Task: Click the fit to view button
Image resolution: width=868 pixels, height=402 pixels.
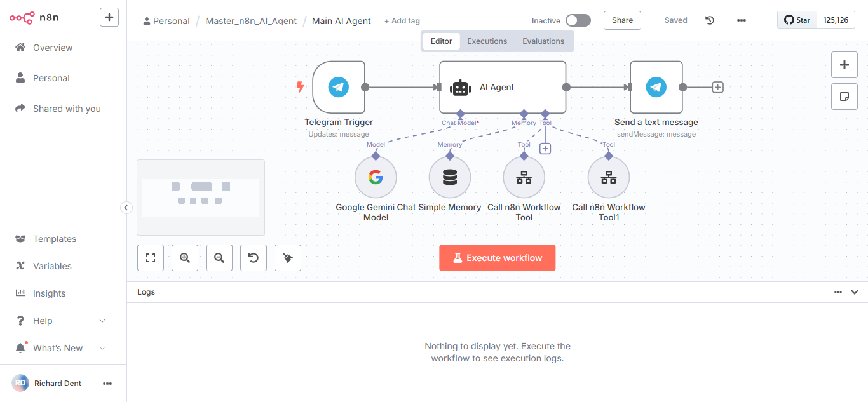Action: pos(151,258)
